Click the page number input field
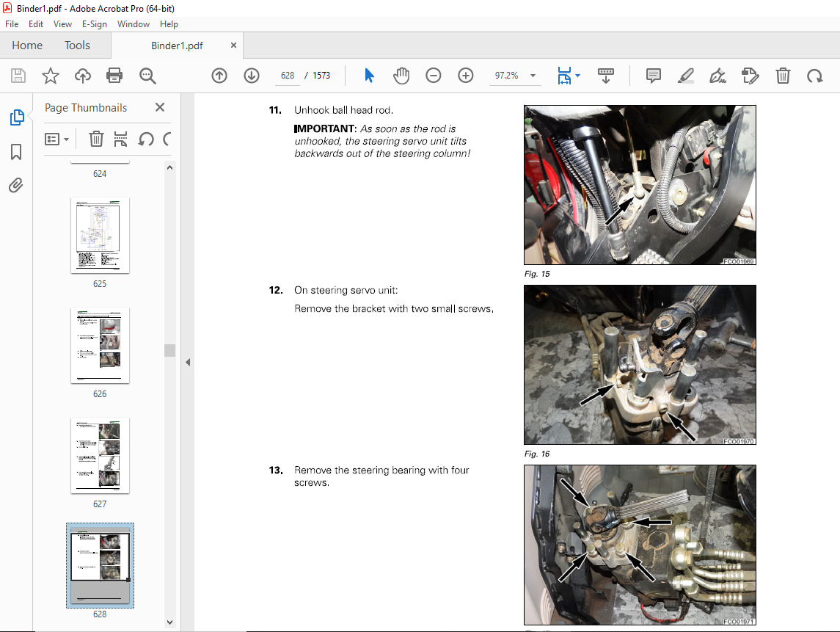This screenshot has width=840, height=632. coord(287,76)
